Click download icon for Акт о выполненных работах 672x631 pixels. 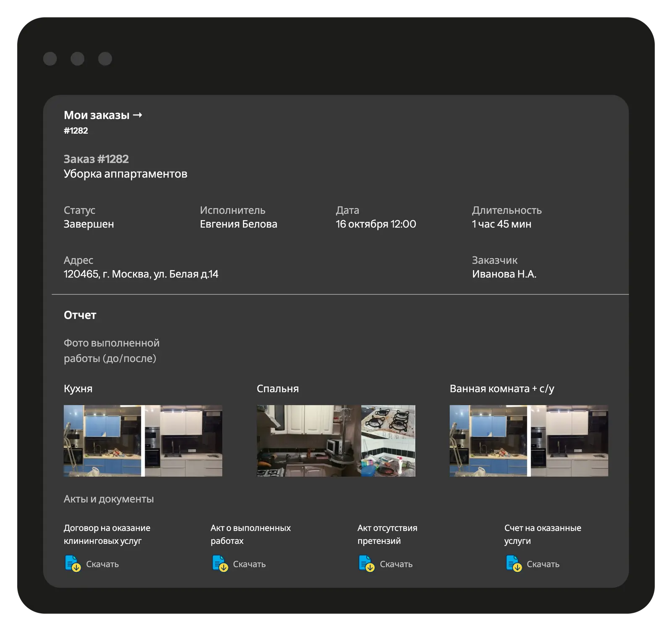(x=220, y=563)
